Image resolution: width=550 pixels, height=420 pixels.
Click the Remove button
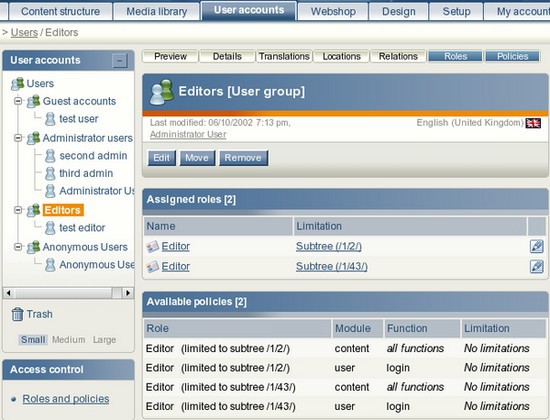243,158
